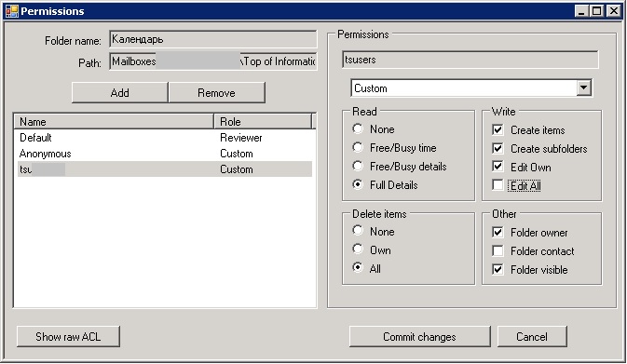Click Show raw ACL button
Viewport: 627px width, 364px height.
click(x=68, y=336)
